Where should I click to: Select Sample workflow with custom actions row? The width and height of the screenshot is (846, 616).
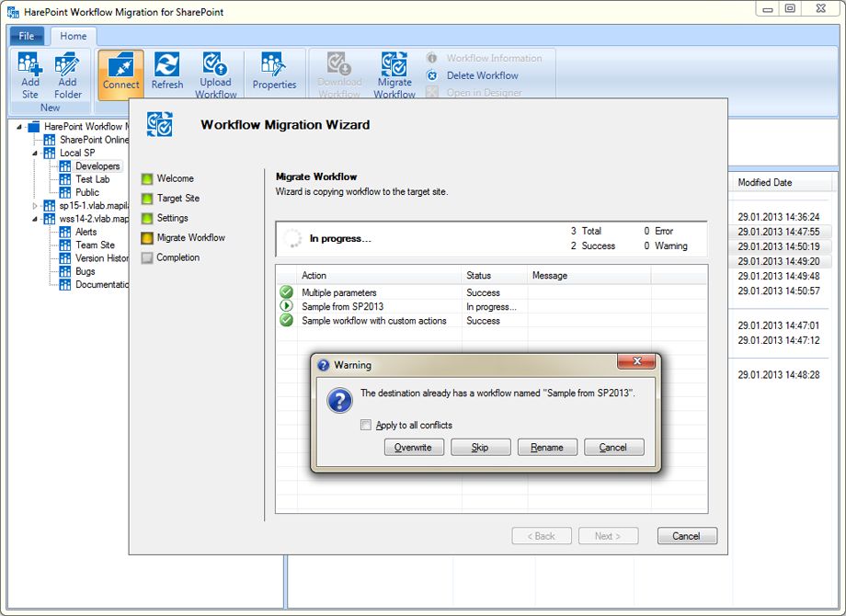tap(492, 320)
